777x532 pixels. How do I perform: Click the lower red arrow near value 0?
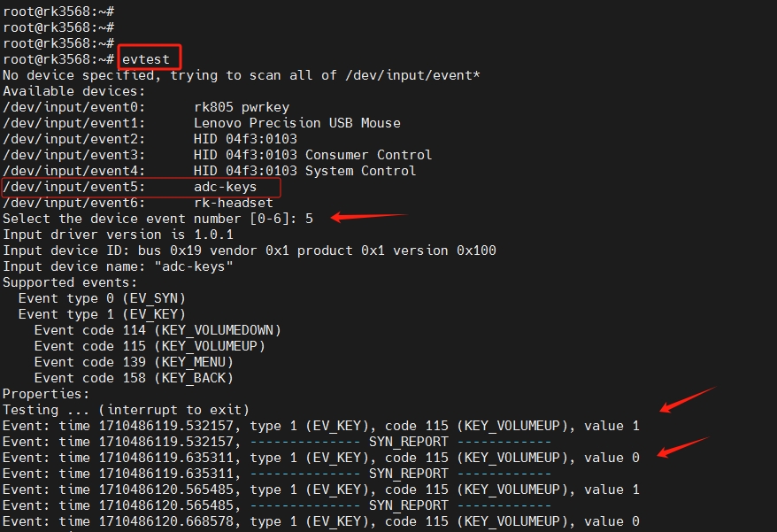[683, 447]
